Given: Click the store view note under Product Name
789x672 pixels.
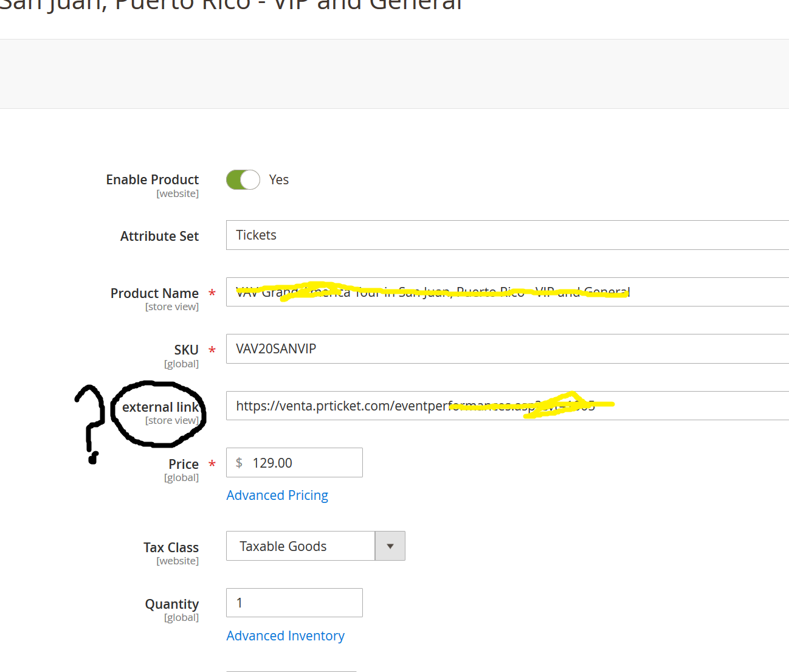Looking at the screenshot, I should [x=172, y=307].
